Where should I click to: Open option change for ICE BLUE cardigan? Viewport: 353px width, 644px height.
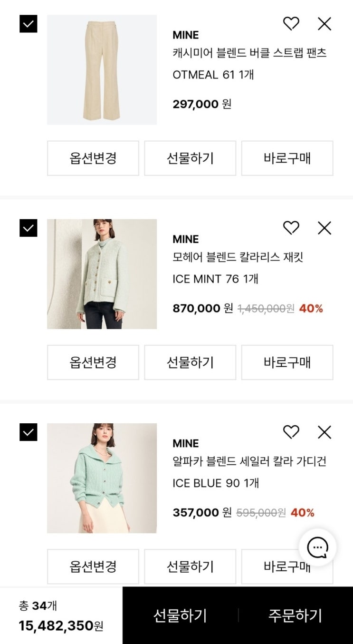pos(93,566)
